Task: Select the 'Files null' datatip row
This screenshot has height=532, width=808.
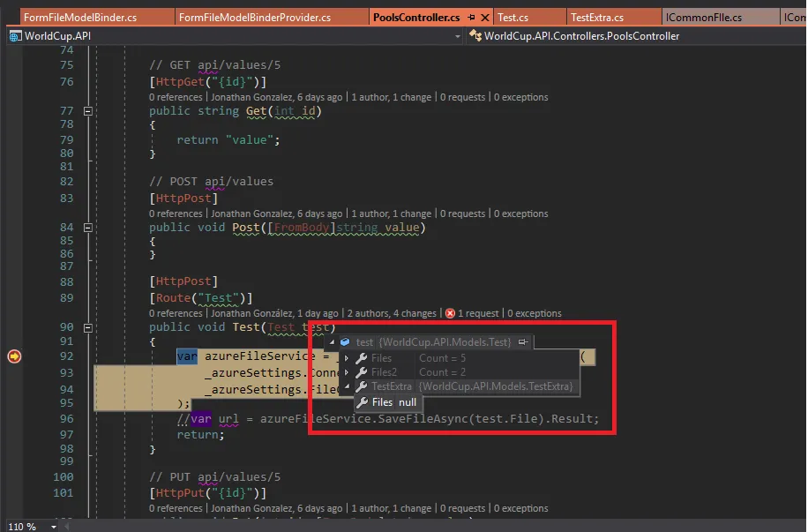Action: coord(387,402)
